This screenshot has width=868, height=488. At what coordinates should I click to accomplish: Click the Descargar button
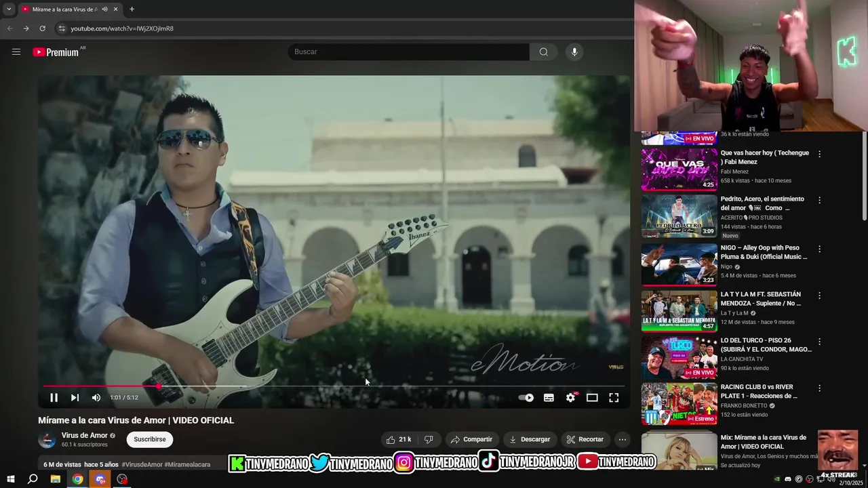[x=530, y=439]
